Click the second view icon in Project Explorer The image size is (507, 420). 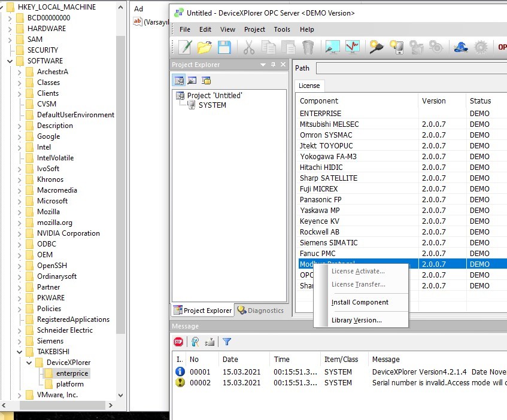pos(192,80)
